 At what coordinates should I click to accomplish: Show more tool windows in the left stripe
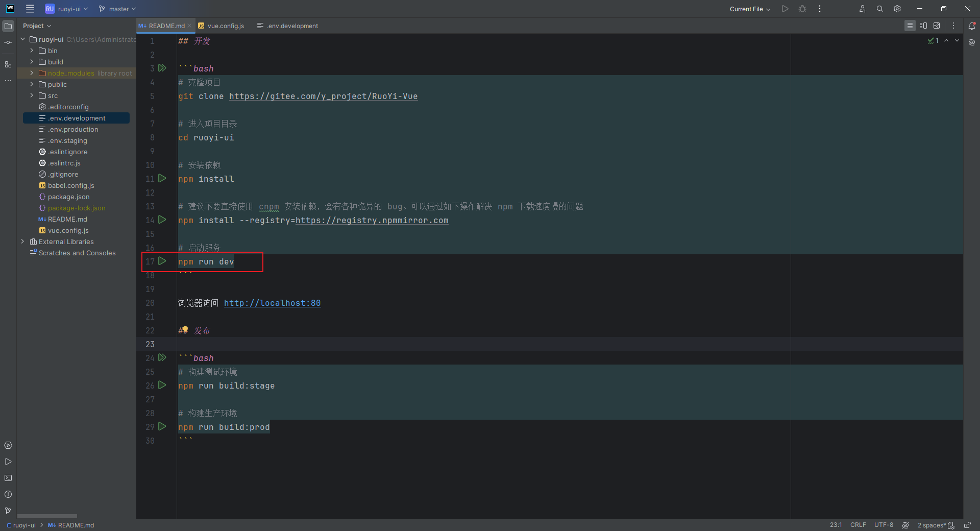click(8, 81)
